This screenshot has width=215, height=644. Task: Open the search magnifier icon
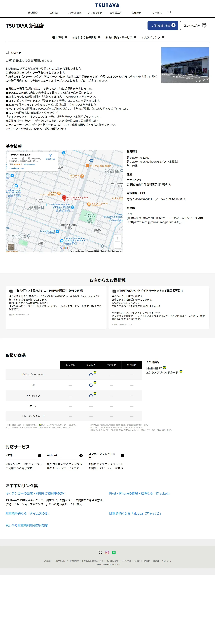[169, 12]
